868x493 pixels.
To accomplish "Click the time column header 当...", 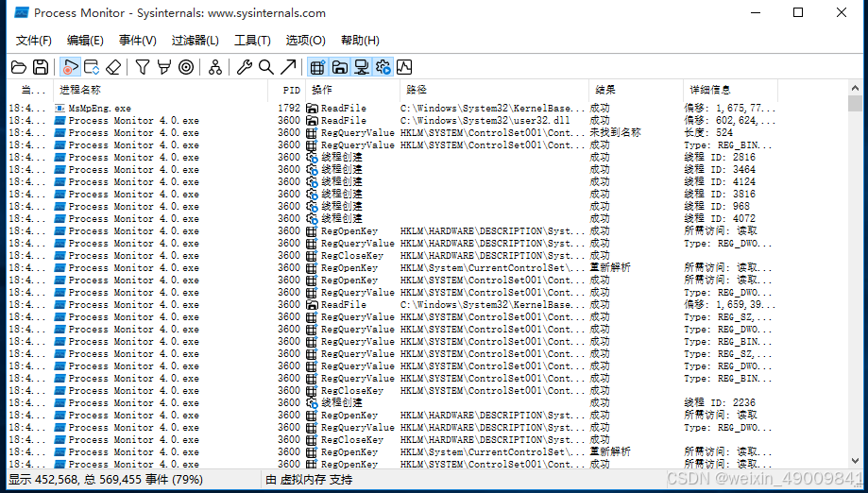I will pyautogui.click(x=30, y=90).
